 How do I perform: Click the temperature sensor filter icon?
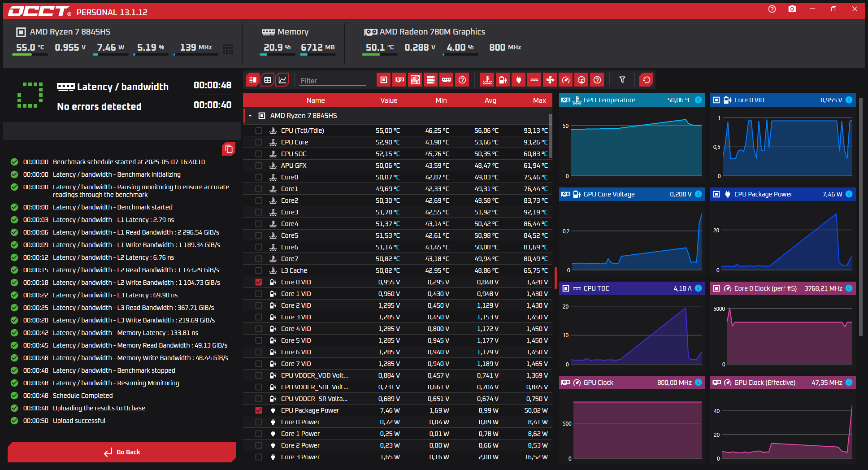pyautogui.click(x=487, y=80)
